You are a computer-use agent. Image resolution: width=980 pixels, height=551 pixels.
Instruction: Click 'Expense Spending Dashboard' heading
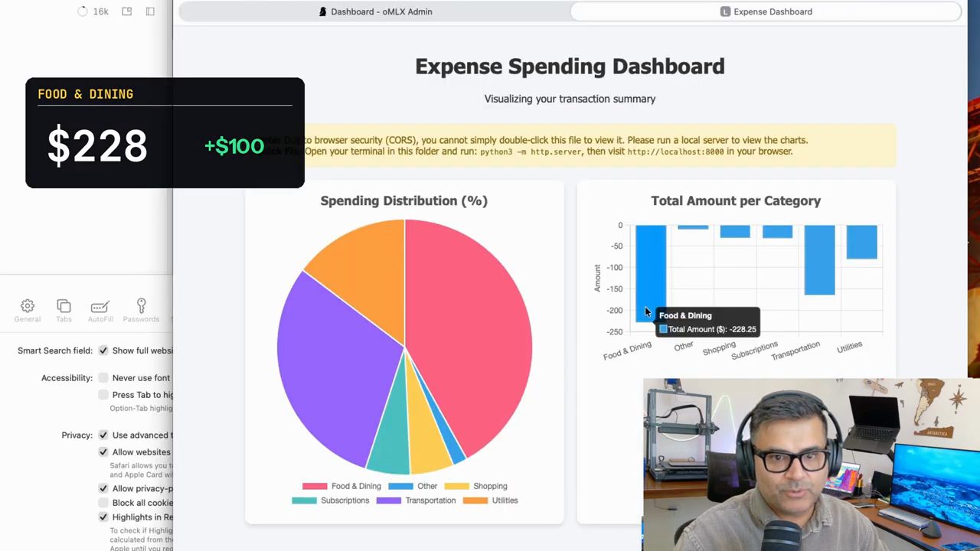pos(570,67)
